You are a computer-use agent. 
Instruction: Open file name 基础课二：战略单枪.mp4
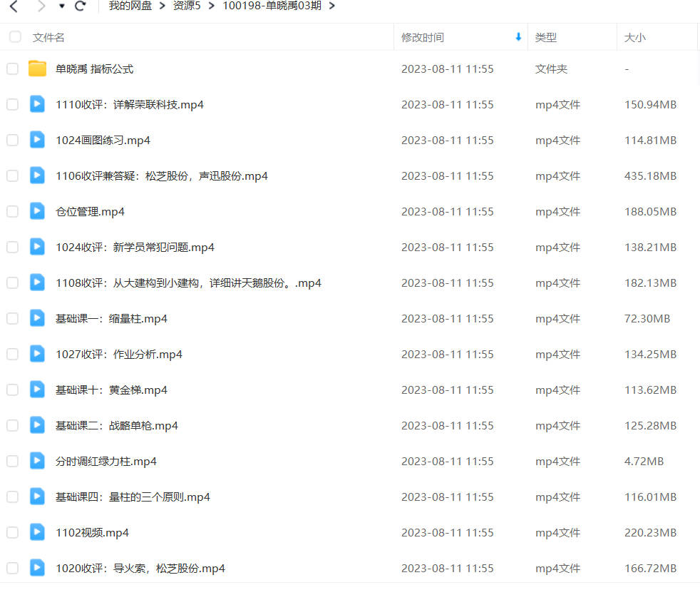point(116,426)
